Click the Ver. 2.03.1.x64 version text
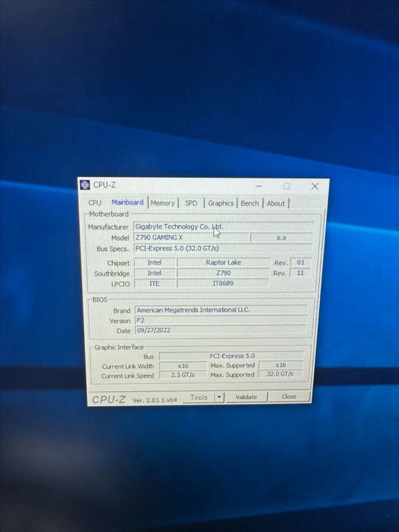The height and width of the screenshot is (532, 399). 155,400
